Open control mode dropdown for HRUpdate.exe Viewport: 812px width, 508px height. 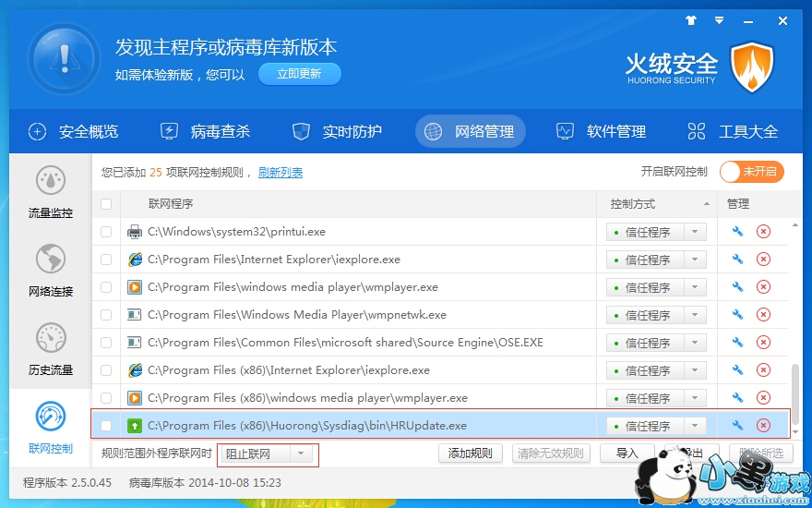(x=695, y=426)
